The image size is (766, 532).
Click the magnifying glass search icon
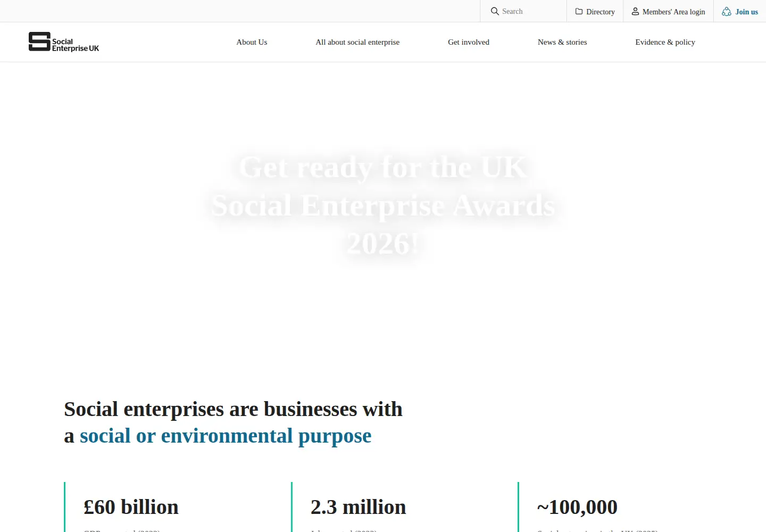pyautogui.click(x=495, y=11)
